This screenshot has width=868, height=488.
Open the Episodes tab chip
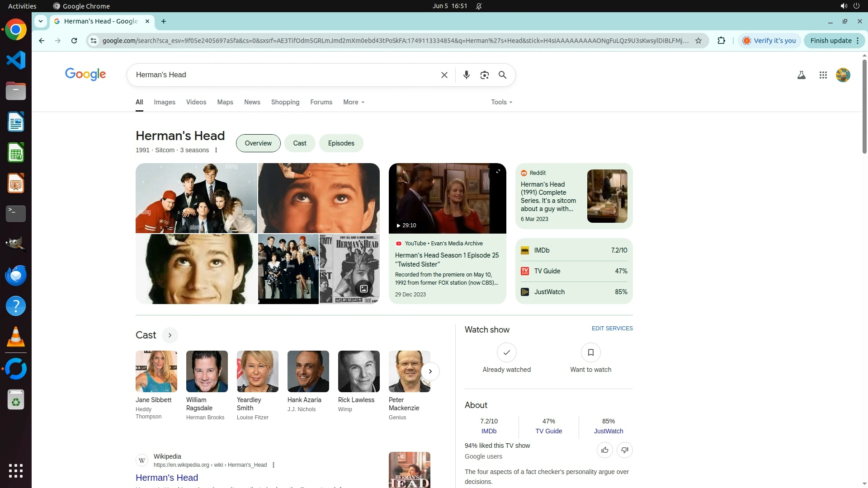tap(341, 143)
